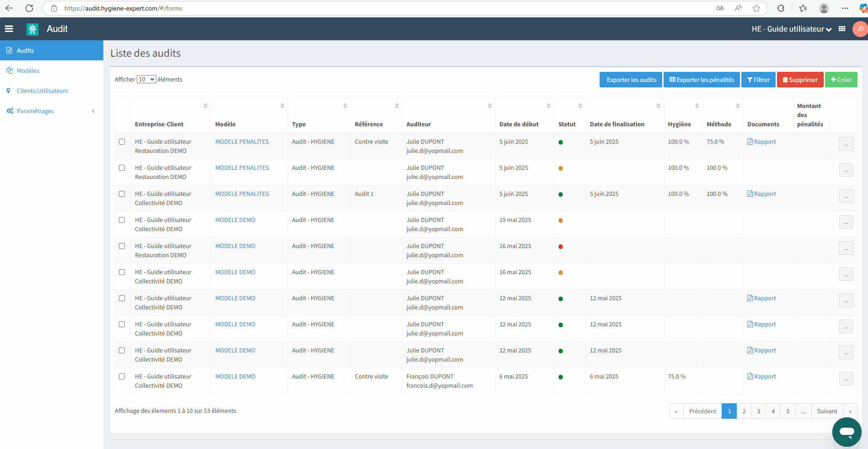Open browser favorites list icon
This screenshot has width=868, height=449.
pos(803,8)
